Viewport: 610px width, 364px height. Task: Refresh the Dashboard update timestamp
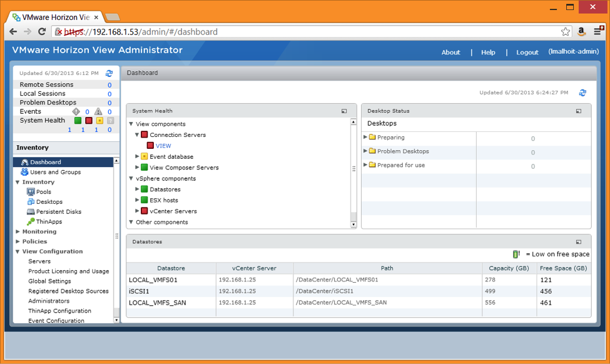582,93
